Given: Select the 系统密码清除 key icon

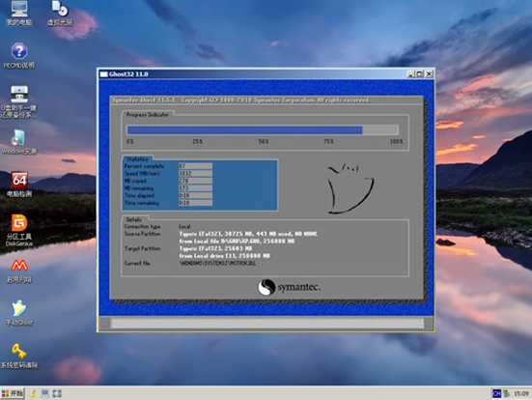Looking at the screenshot, I should click(x=19, y=356).
